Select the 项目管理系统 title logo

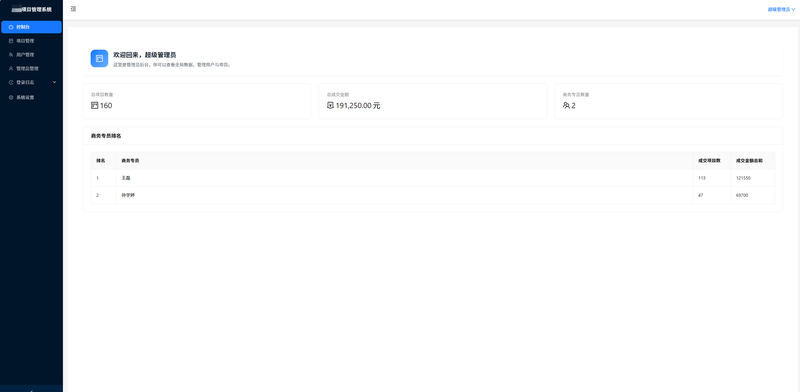tap(32, 9)
